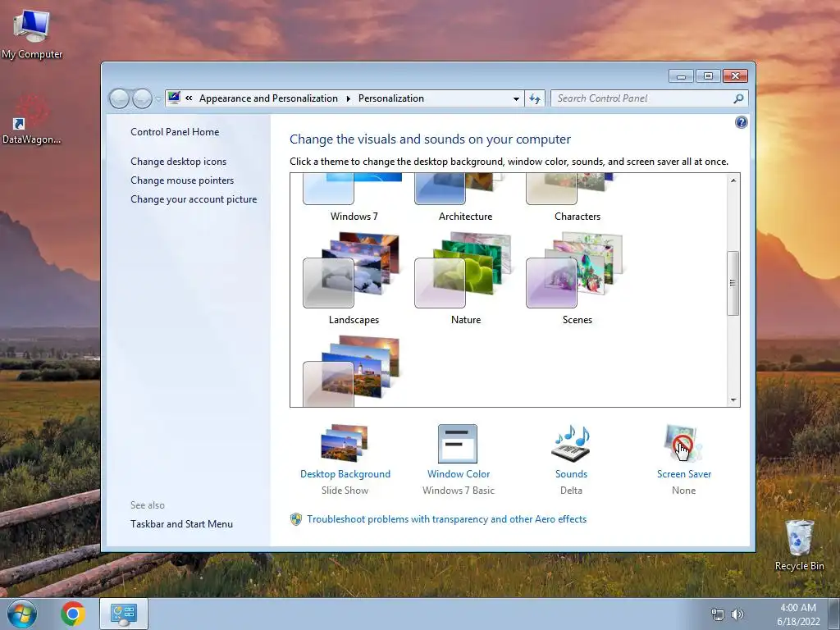
Task: Open the Window Color icon
Action: pos(458,444)
